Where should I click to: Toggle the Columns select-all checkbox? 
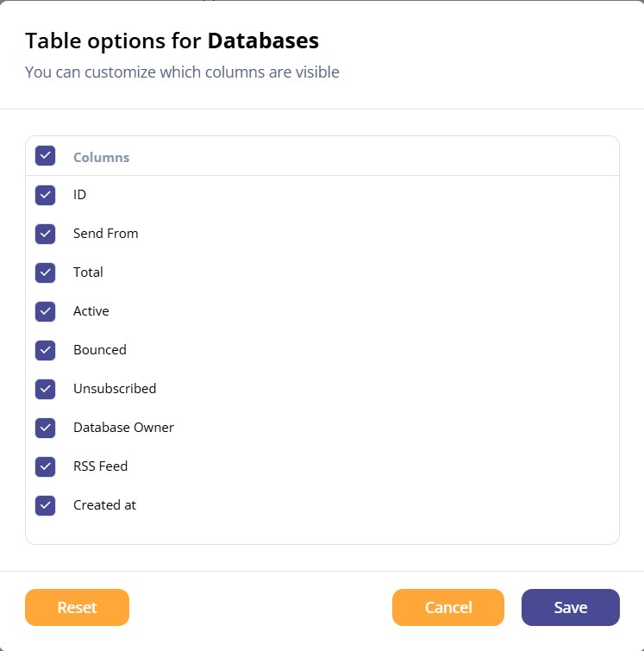[45, 156]
